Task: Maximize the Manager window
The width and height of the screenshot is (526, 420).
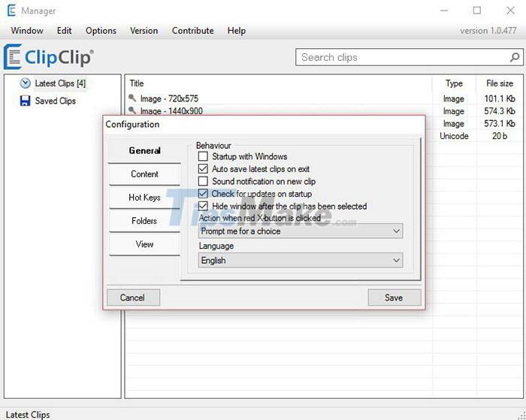Action: coord(476,11)
